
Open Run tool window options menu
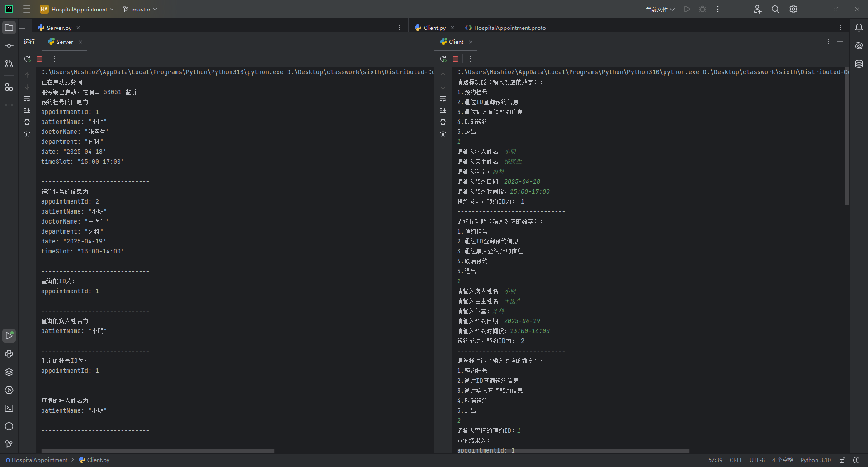pyautogui.click(x=828, y=42)
